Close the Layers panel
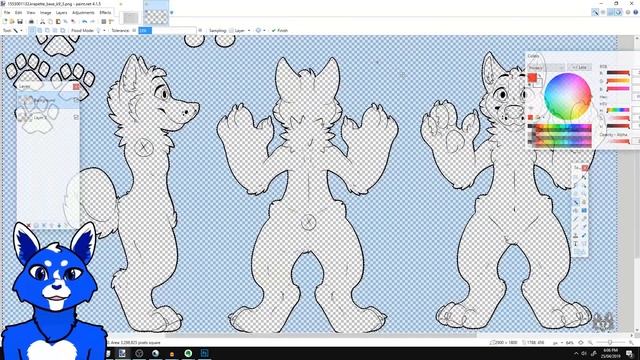This screenshot has height=360, width=640. (x=76, y=87)
